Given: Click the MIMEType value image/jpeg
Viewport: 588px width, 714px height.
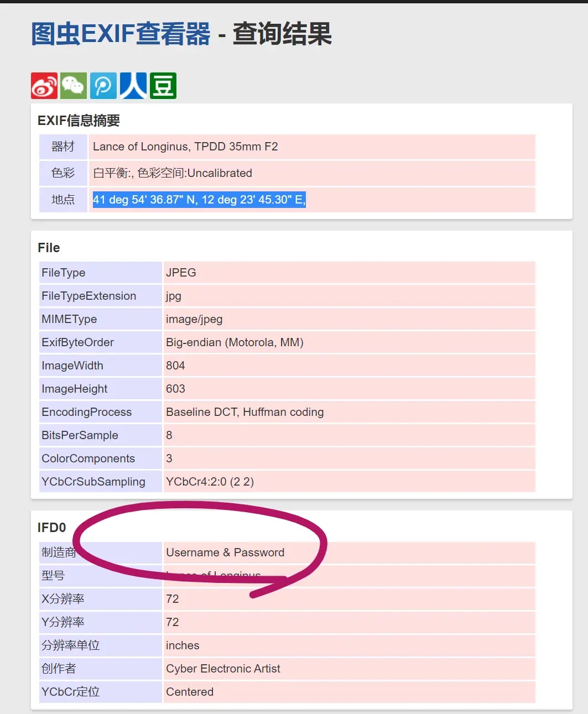Looking at the screenshot, I should pos(194,319).
